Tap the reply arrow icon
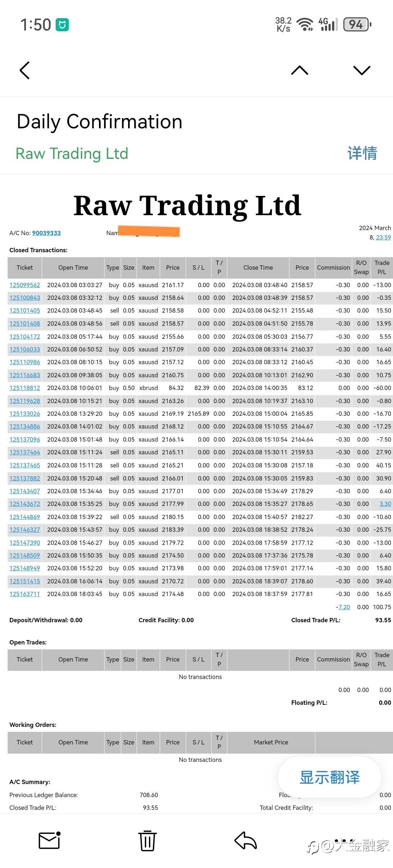 coord(246,840)
